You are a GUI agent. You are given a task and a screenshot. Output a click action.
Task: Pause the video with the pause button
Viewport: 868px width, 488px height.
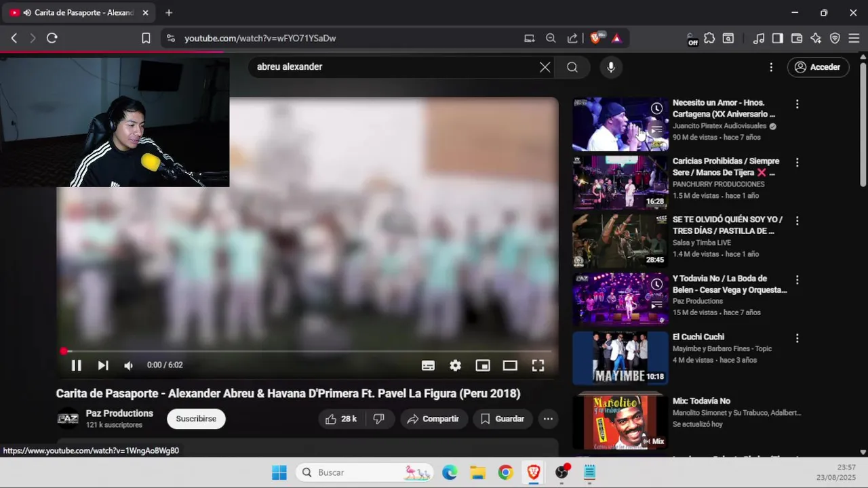[76, 365]
